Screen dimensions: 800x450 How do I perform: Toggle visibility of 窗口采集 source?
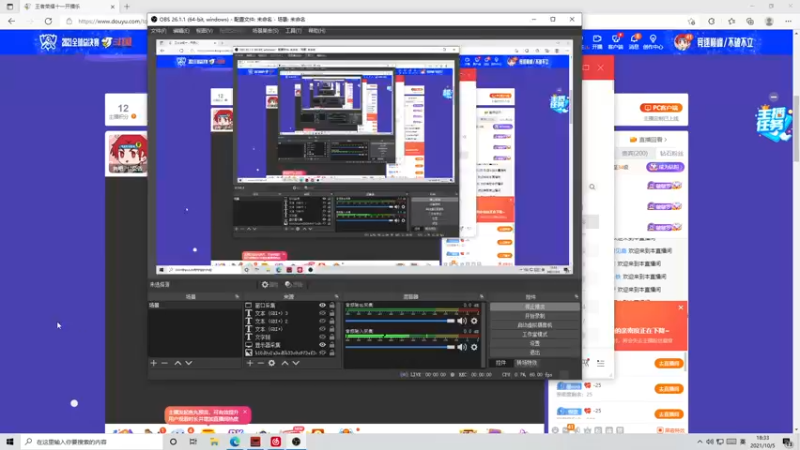point(322,305)
